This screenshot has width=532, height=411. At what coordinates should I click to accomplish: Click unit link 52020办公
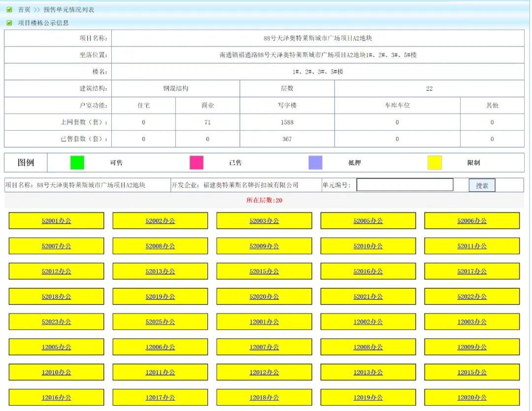(x=264, y=297)
